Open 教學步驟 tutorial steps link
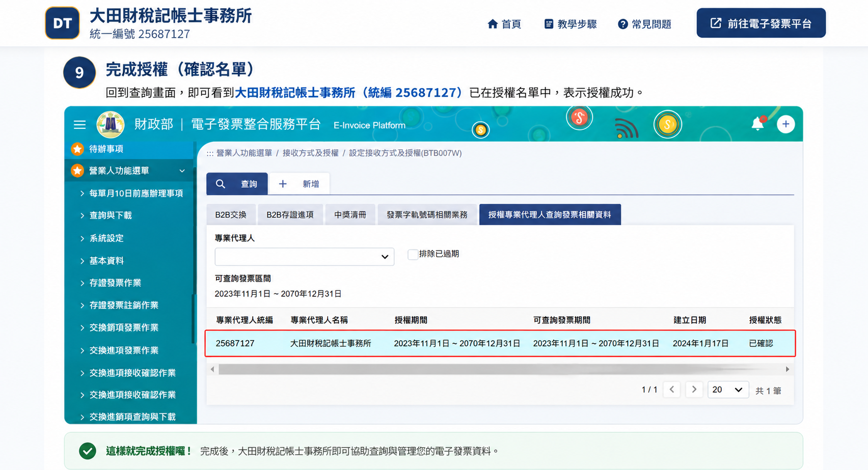The height and width of the screenshot is (470, 868). (570, 24)
